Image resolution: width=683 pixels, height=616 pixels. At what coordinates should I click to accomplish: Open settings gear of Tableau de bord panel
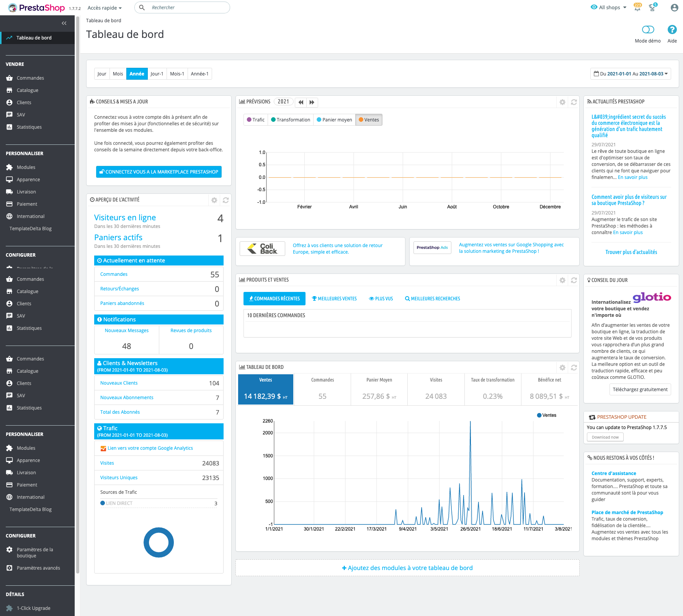[562, 367]
